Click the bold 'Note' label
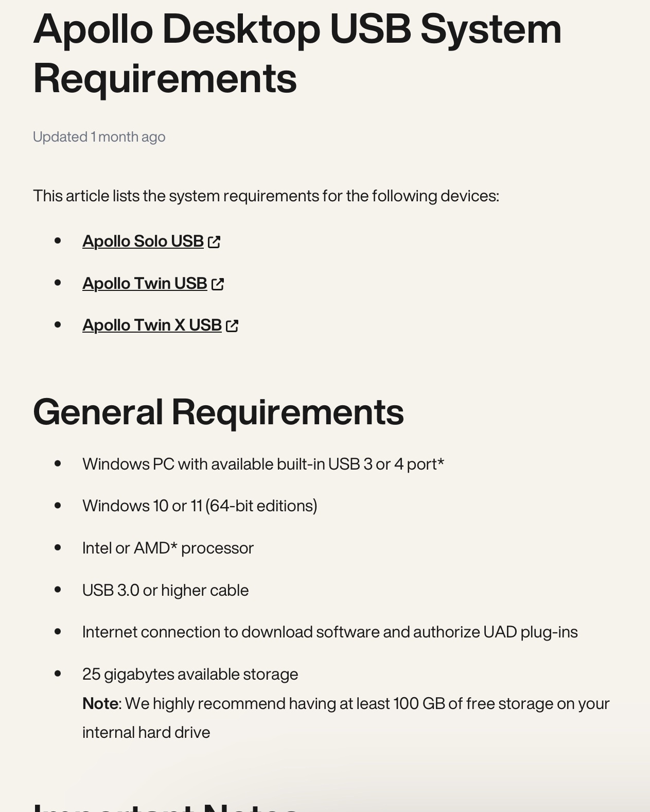 pos(100,704)
